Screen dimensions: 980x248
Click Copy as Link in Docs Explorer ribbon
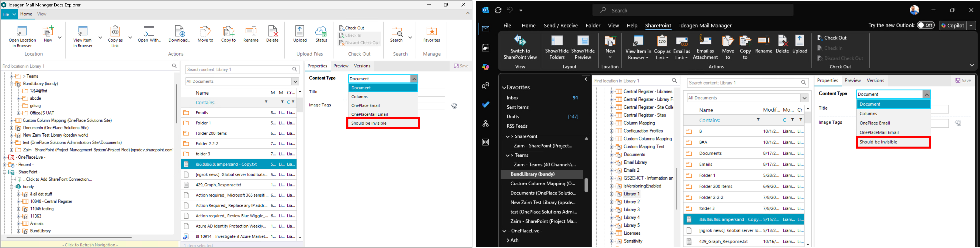coord(115,37)
